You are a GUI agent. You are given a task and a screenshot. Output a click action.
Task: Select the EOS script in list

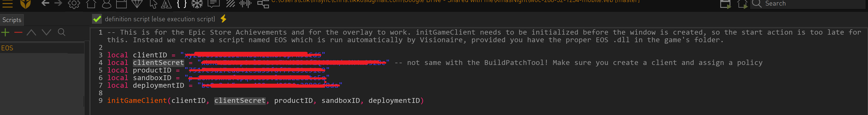7,48
